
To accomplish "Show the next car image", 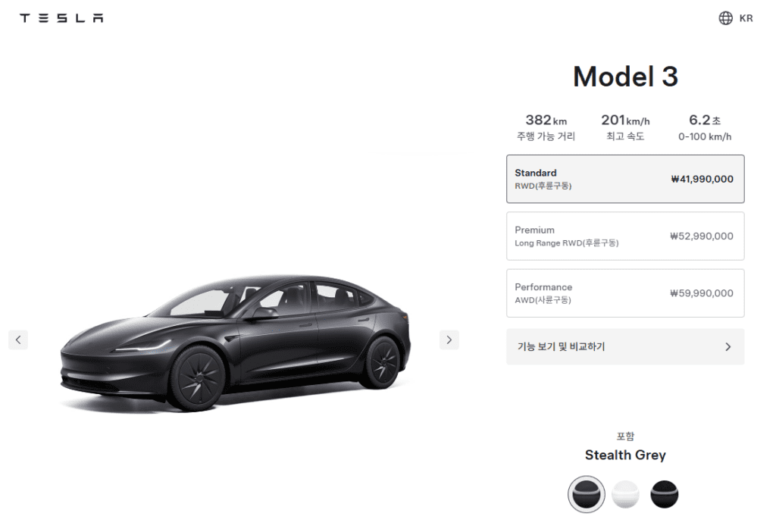I will (x=449, y=340).
